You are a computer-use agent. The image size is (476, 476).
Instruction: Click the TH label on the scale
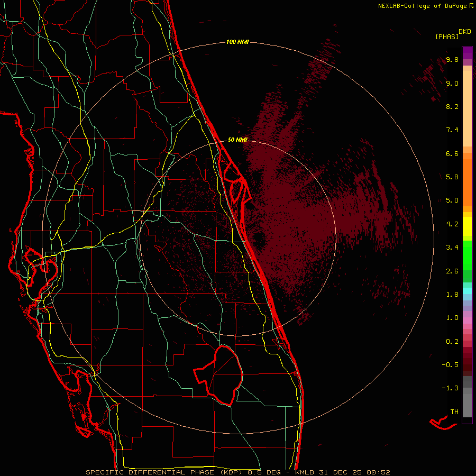click(454, 412)
